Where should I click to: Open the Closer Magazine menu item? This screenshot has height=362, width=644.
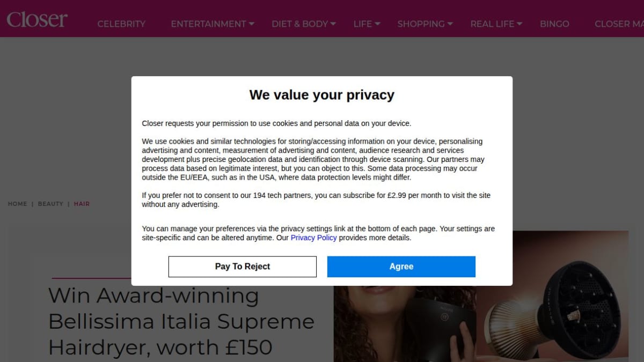(619, 24)
